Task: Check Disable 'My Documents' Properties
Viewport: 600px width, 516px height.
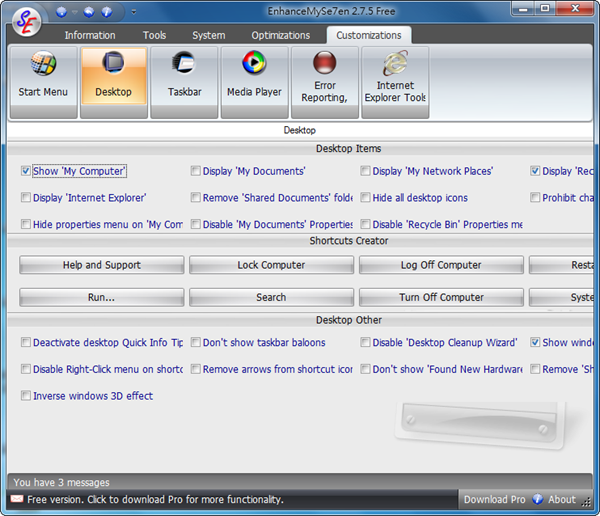Action: (x=196, y=224)
